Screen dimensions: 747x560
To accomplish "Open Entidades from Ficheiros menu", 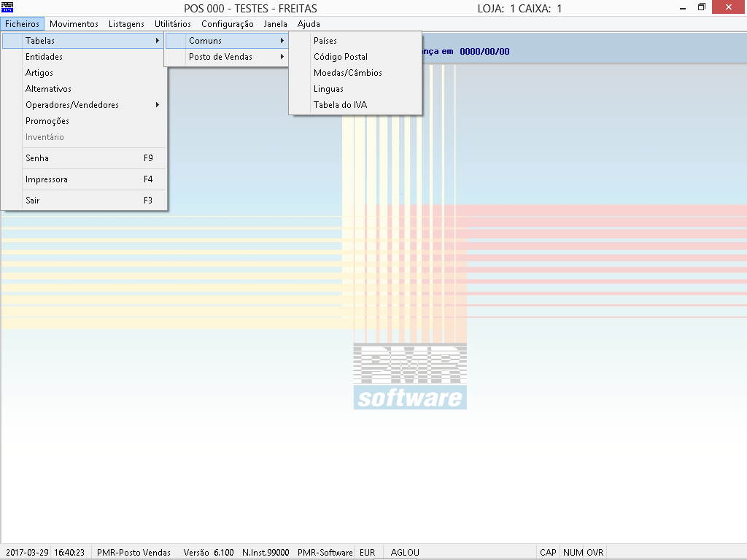I will [x=44, y=57].
